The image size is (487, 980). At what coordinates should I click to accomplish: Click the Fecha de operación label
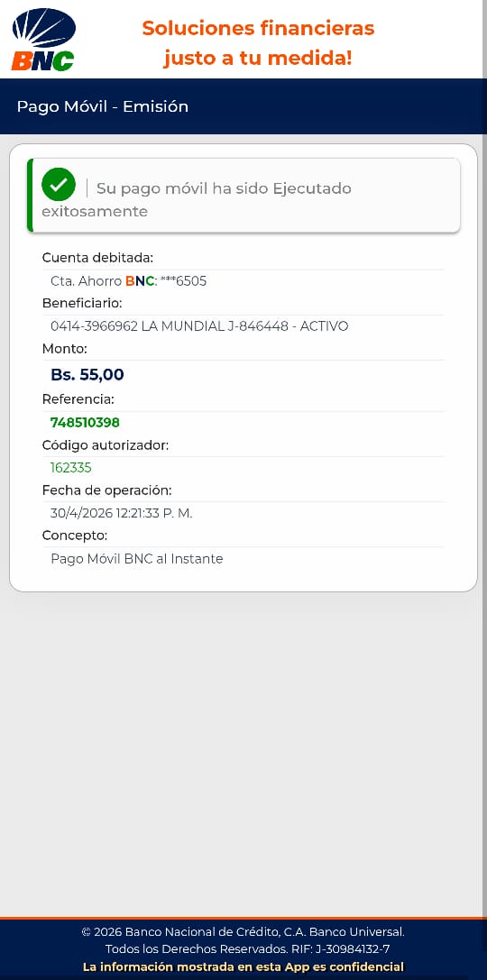pos(107,490)
